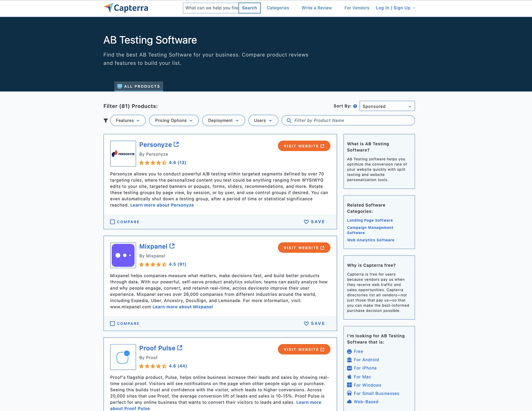532x411 pixels.
Task: Click the Personyze logo thumbnail
Action: (x=123, y=154)
